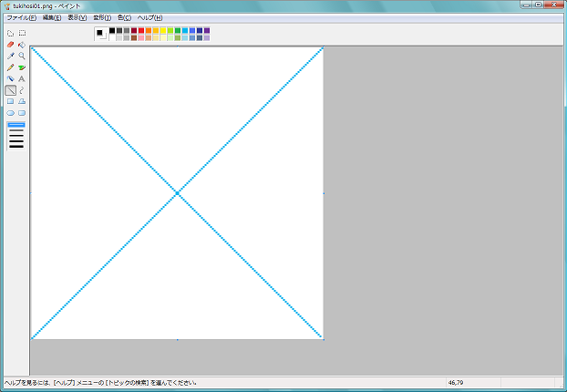This screenshot has height=392, width=567.
Task: Pick the red color swatch in palette
Action: click(x=141, y=30)
